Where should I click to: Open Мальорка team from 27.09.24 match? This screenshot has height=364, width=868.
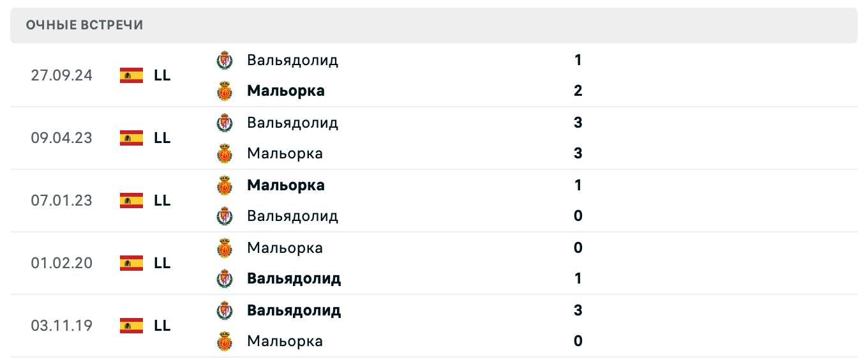tap(285, 91)
